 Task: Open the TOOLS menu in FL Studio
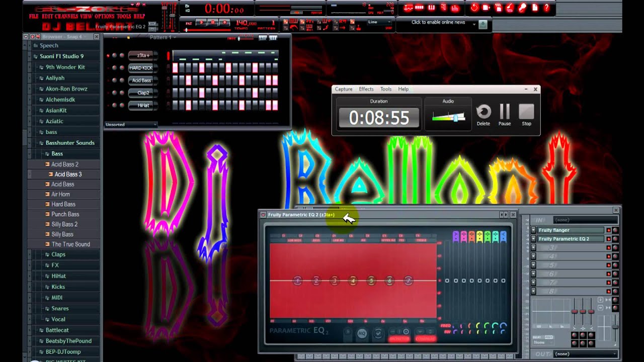[124, 17]
